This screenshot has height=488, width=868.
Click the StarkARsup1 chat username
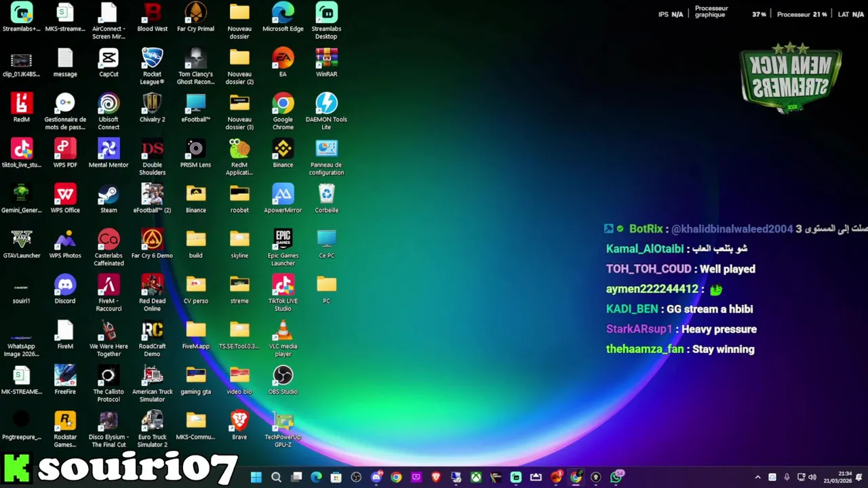pyautogui.click(x=639, y=329)
